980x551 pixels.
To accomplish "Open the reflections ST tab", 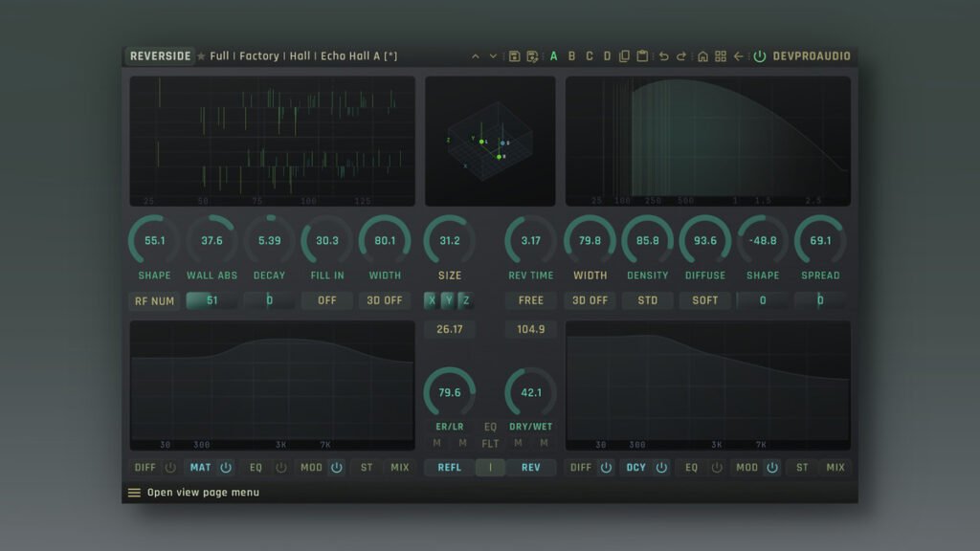I will click(x=367, y=467).
